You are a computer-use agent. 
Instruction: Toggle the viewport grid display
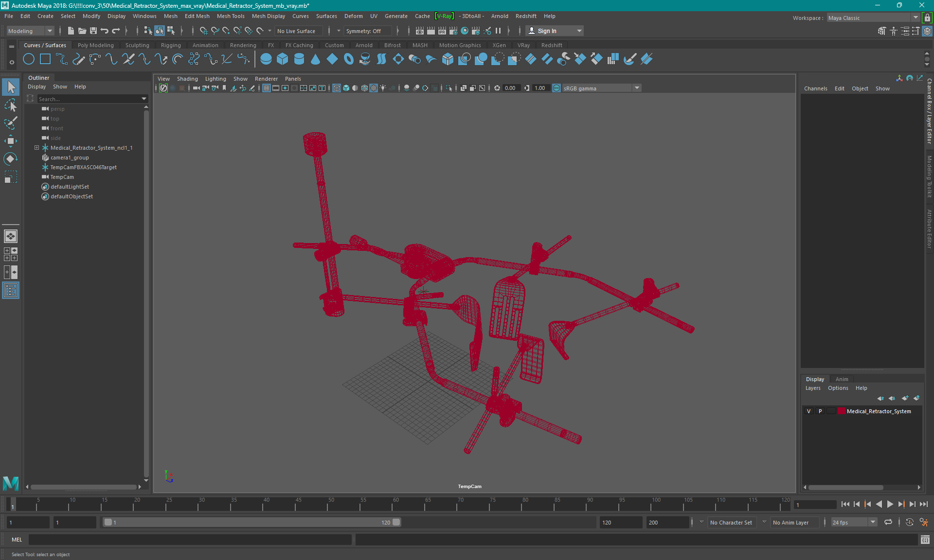coord(267,88)
